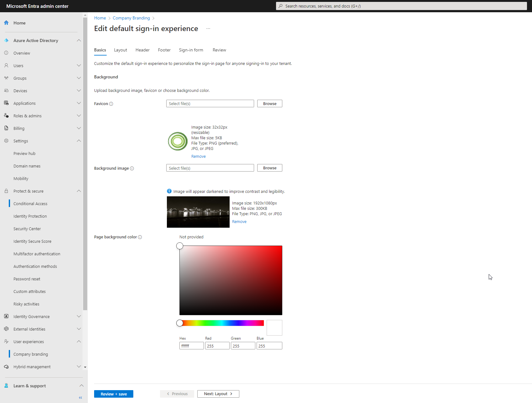532x403 pixels.
Task: Click the Hex color input field
Action: [191, 346]
